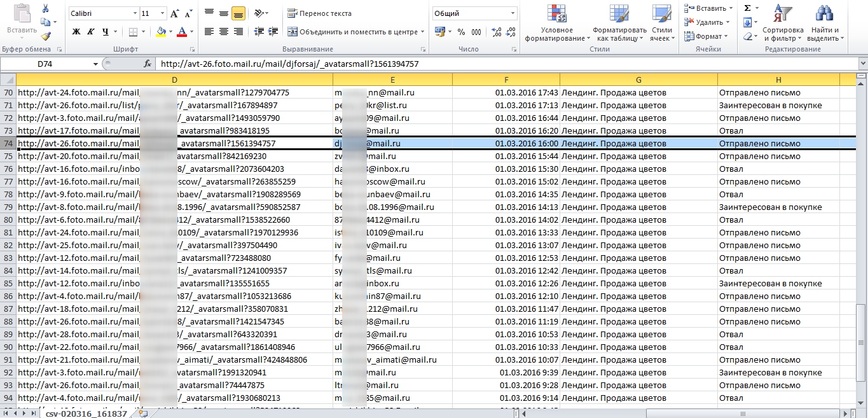Open the Calibri font name dropdown
This screenshot has height=418, width=868.
(135, 13)
